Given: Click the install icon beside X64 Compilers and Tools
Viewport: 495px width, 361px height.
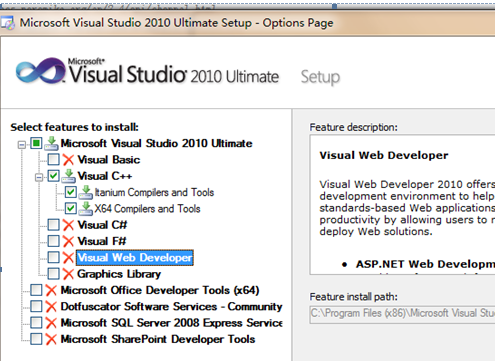Looking at the screenshot, I should point(86,208).
